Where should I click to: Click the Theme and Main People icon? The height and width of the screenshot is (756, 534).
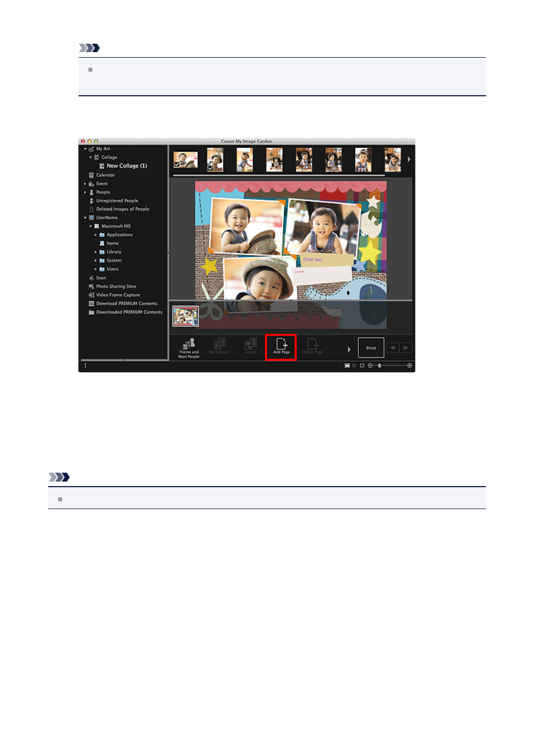pos(189,348)
